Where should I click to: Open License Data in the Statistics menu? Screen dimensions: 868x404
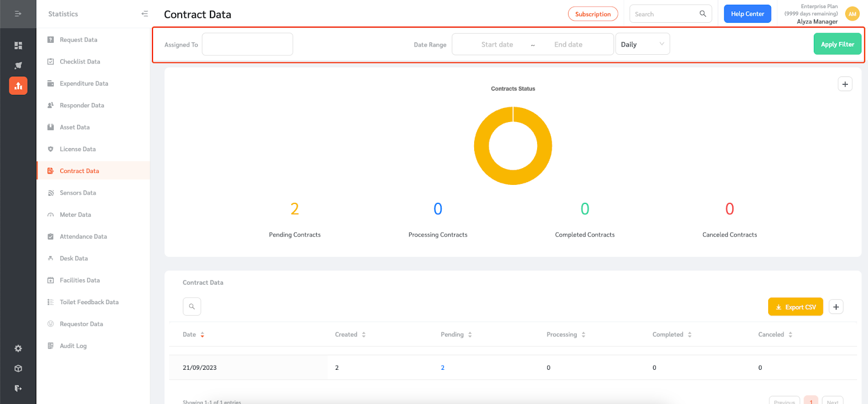(x=93, y=149)
